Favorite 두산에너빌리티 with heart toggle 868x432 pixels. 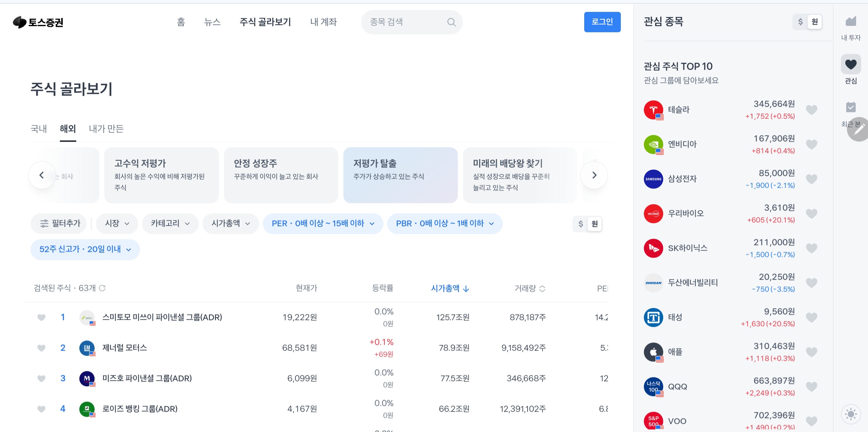811,283
